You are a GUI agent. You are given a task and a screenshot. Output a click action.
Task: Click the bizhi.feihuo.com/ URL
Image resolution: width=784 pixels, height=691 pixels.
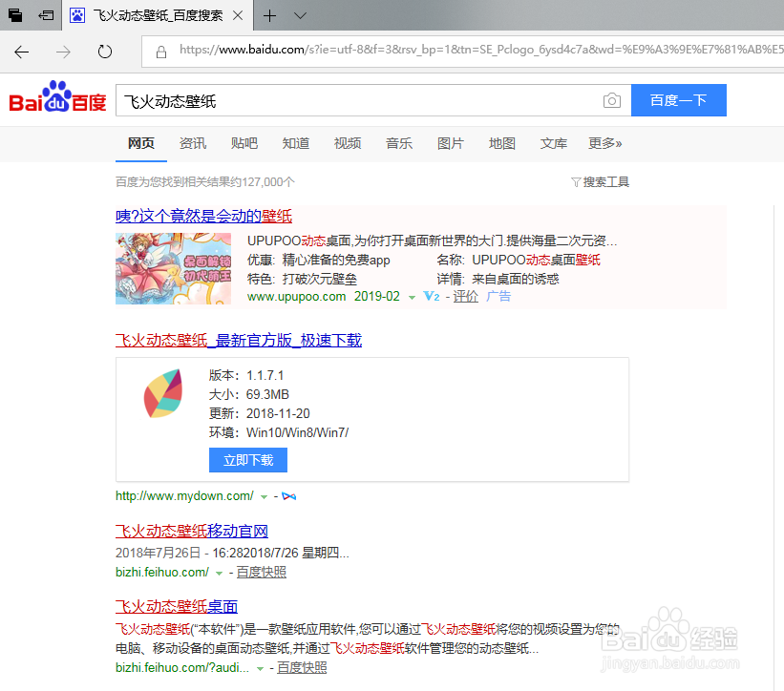pyautogui.click(x=162, y=573)
